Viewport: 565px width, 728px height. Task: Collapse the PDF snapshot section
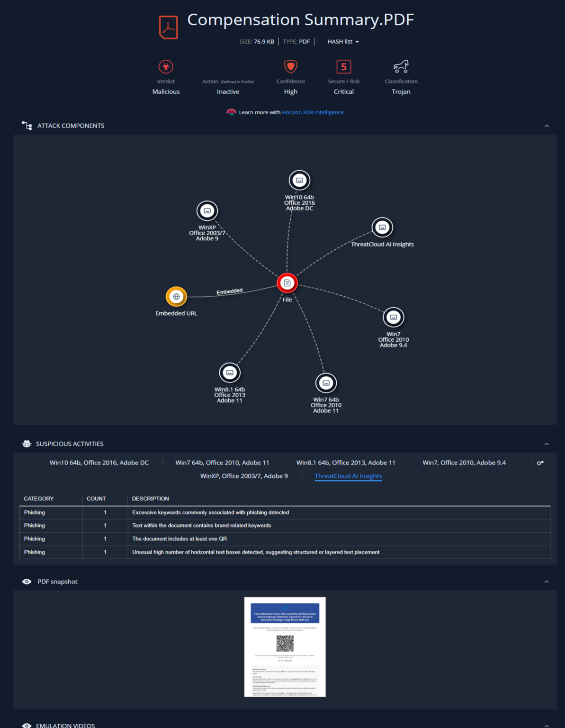pyautogui.click(x=547, y=582)
